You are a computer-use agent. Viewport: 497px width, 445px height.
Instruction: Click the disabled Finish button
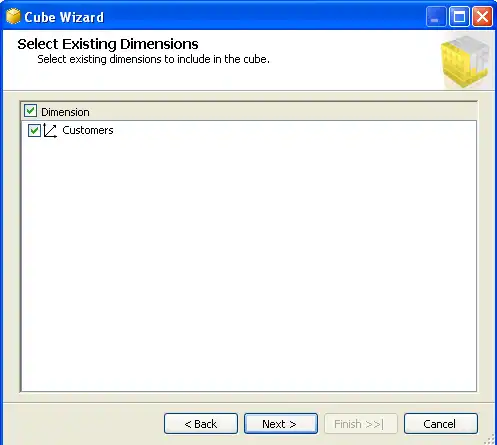(361, 424)
